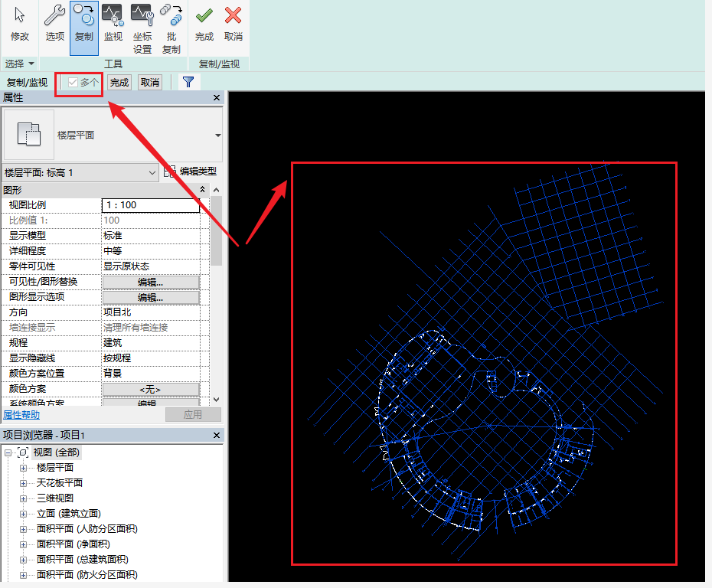Toggle the 多个 multiple checkbox
This screenshot has height=588, width=712.
(x=73, y=82)
